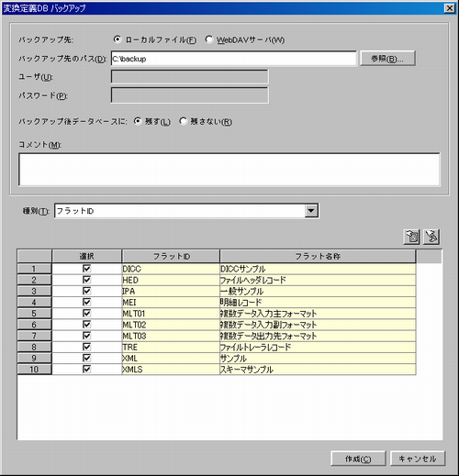
Task: Click the ファイルトレーラレコード cell
Action: tap(318, 347)
